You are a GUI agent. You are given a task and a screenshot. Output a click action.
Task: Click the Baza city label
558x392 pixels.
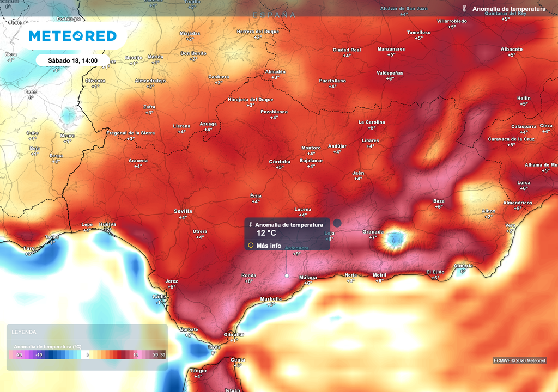point(439,201)
